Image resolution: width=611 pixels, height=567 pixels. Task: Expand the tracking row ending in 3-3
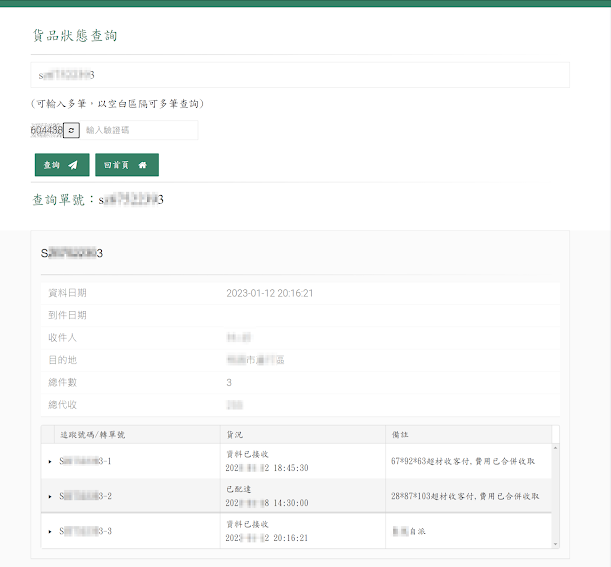coord(50,532)
